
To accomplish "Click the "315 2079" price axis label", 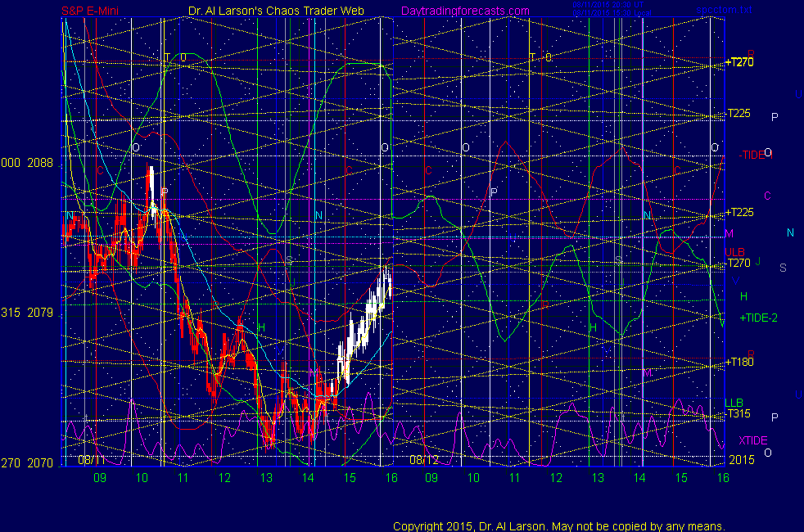I will (x=27, y=313).
